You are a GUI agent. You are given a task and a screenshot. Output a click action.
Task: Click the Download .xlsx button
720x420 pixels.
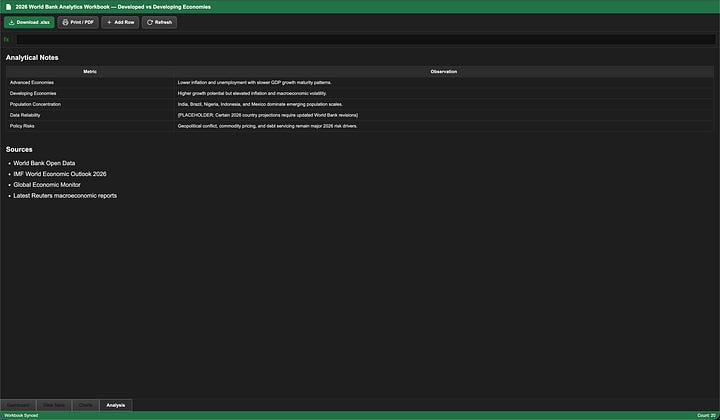29,22
